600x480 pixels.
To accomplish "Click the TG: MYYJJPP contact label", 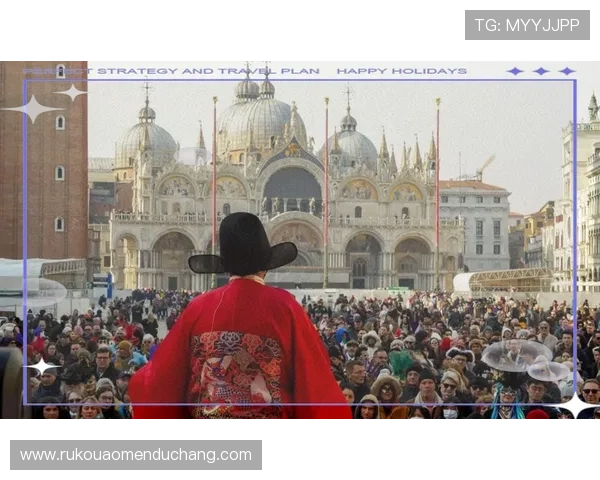I will 527,25.
